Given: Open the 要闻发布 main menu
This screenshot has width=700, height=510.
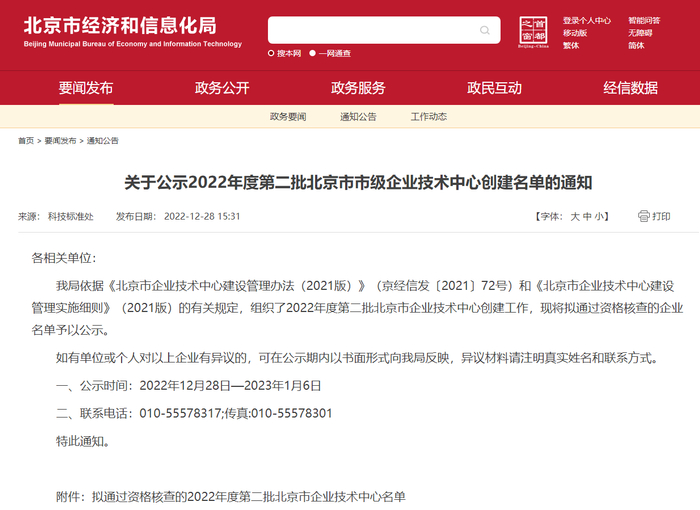Looking at the screenshot, I should point(86,88).
